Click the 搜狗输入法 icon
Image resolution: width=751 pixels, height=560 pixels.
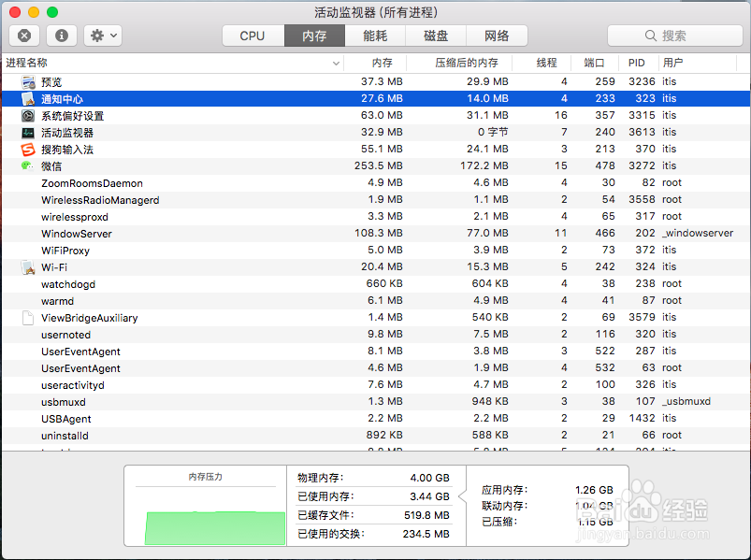(28, 150)
